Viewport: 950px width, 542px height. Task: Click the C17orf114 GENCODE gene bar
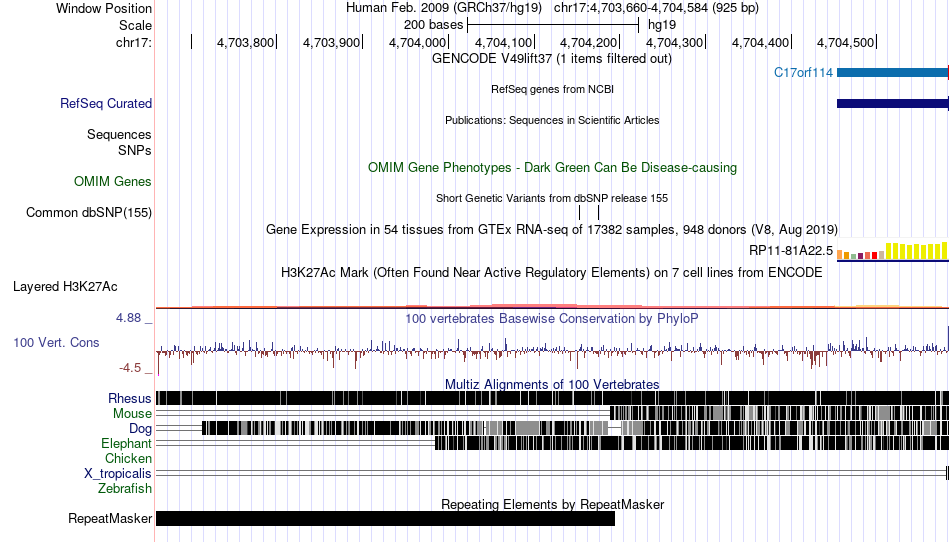point(892,73)
